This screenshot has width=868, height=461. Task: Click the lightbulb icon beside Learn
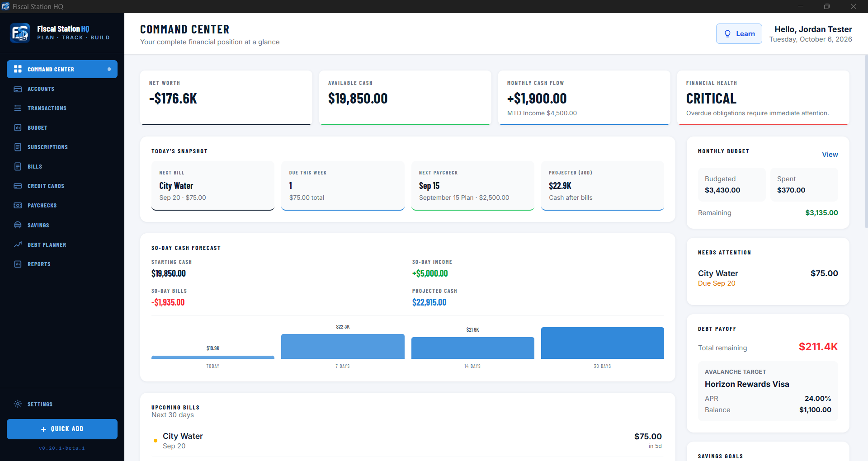(727, 34)
